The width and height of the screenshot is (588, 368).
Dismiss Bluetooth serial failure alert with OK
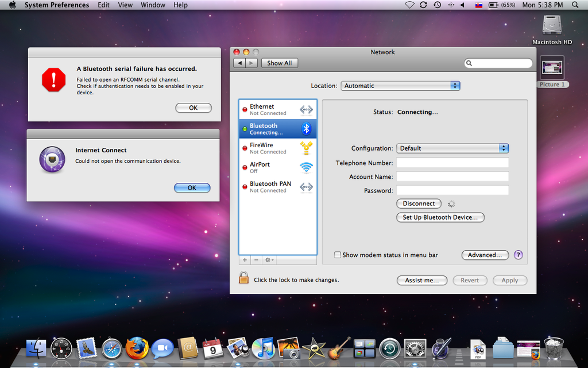click(193, 108)
